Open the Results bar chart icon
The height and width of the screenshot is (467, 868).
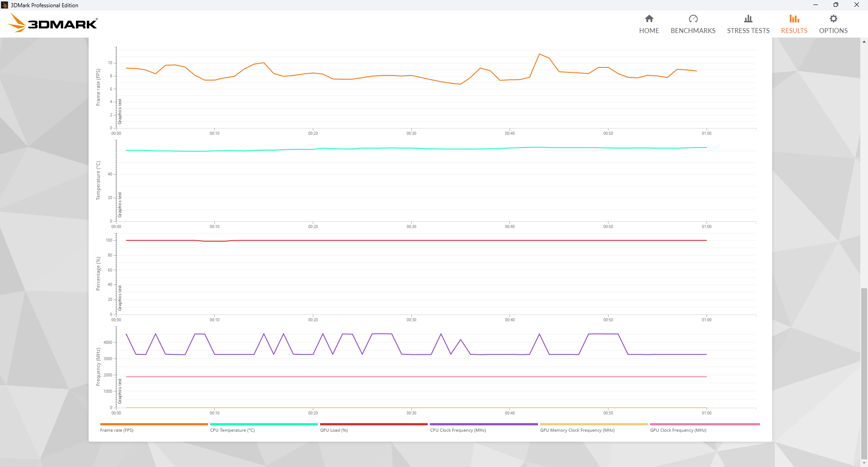[x=794, y=19]
